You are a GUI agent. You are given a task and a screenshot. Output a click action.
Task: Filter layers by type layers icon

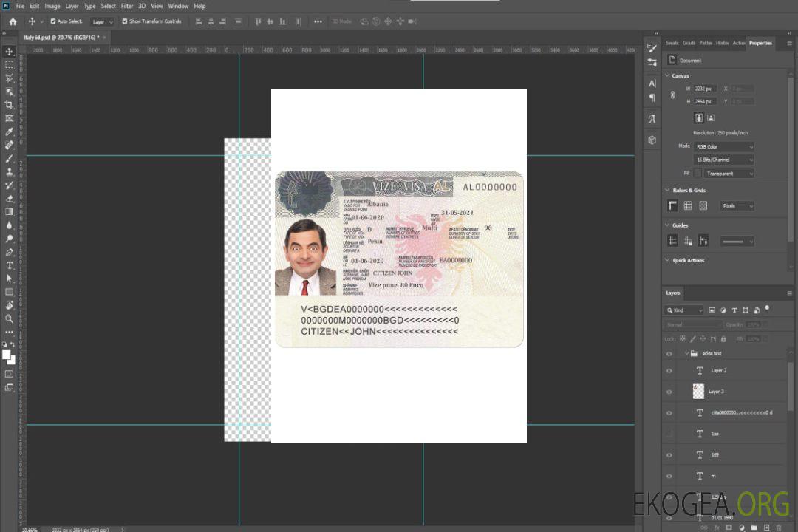734,310
